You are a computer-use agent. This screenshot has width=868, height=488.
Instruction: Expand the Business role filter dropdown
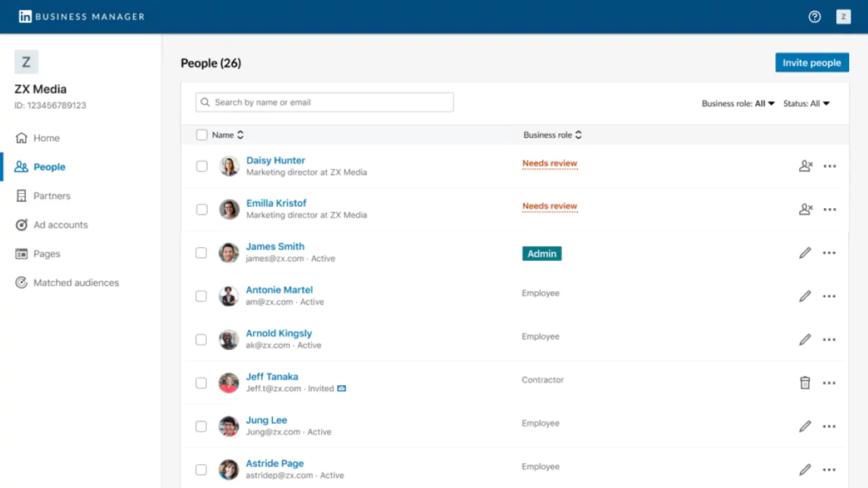[x=738, y=103]
